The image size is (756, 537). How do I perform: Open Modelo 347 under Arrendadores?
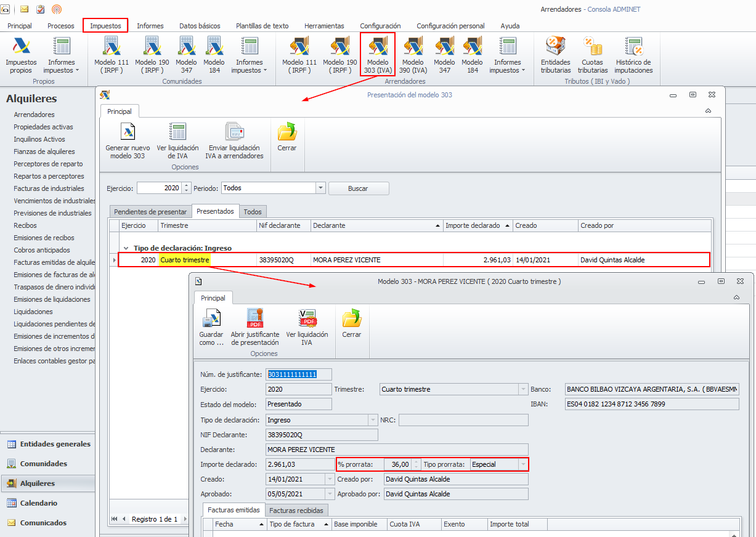444,55
